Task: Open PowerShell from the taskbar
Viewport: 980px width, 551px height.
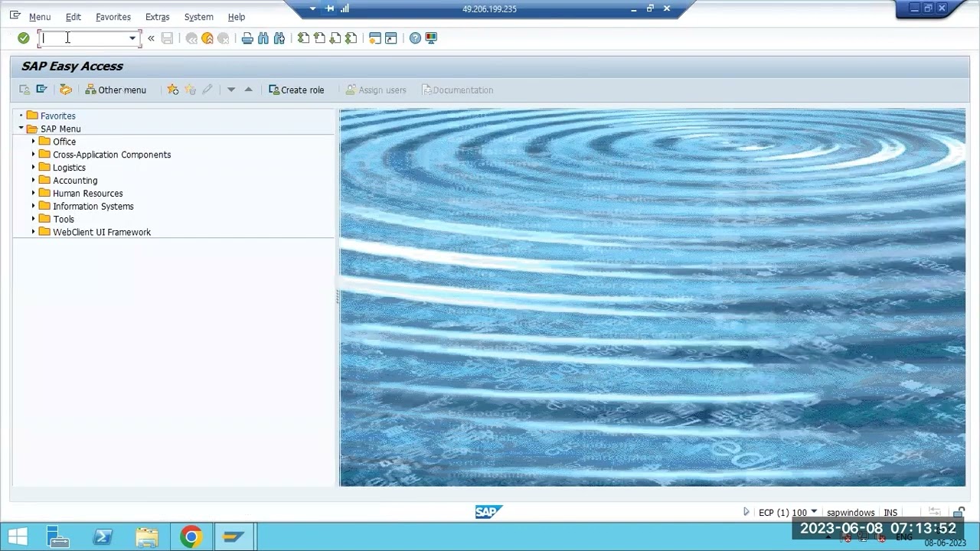Action: click(103, 537)
